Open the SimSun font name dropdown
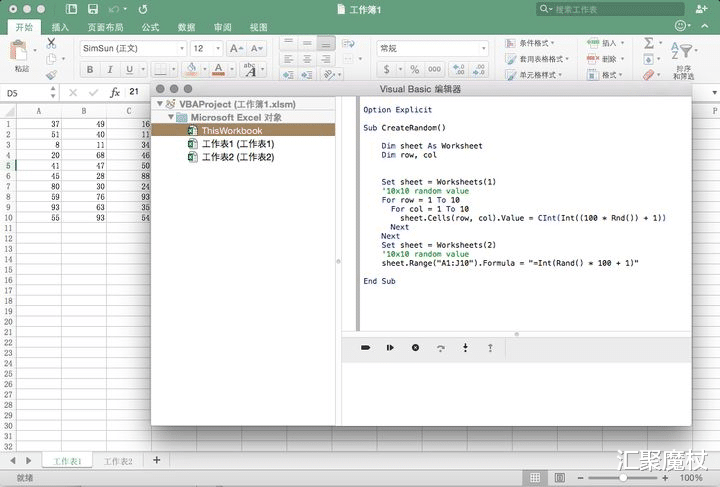The image size is (720, 487). click(182, 48)
